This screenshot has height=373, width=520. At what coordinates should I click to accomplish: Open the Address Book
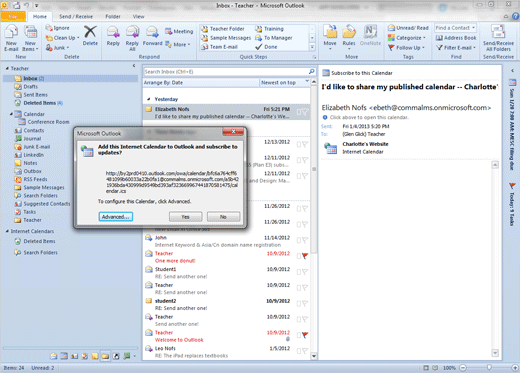click(x=456, y=38)
